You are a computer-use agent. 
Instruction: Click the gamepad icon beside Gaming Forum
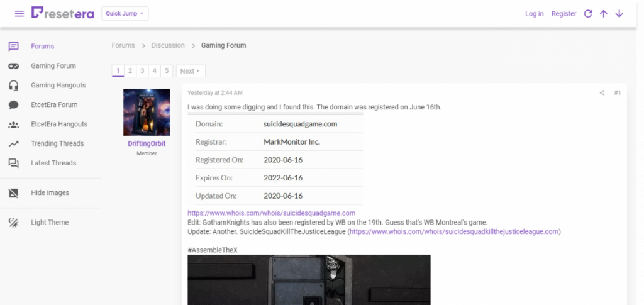[14, 65]
